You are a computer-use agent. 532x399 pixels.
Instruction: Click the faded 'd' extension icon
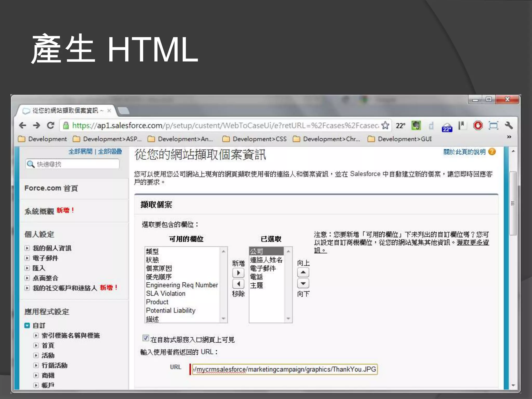click(431, 126)
